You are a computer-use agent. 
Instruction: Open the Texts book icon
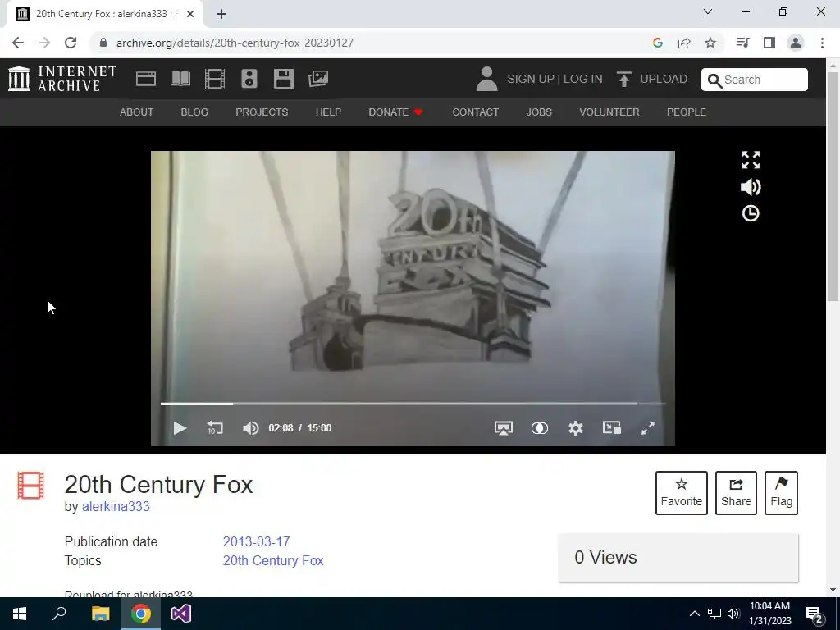(180, 79)
